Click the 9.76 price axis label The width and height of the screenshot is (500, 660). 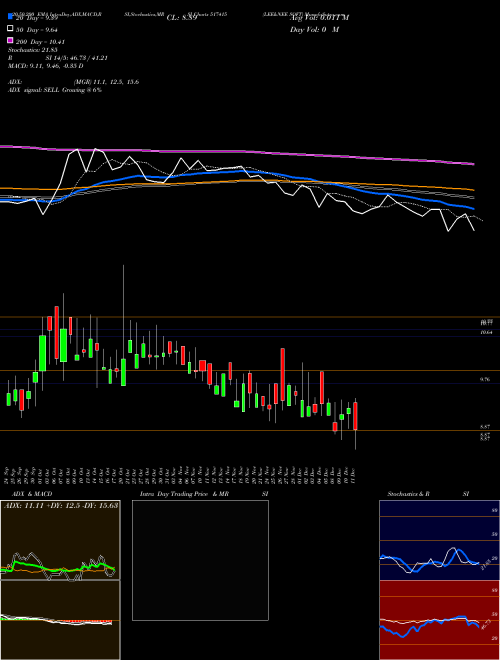(x=485, y=379)
